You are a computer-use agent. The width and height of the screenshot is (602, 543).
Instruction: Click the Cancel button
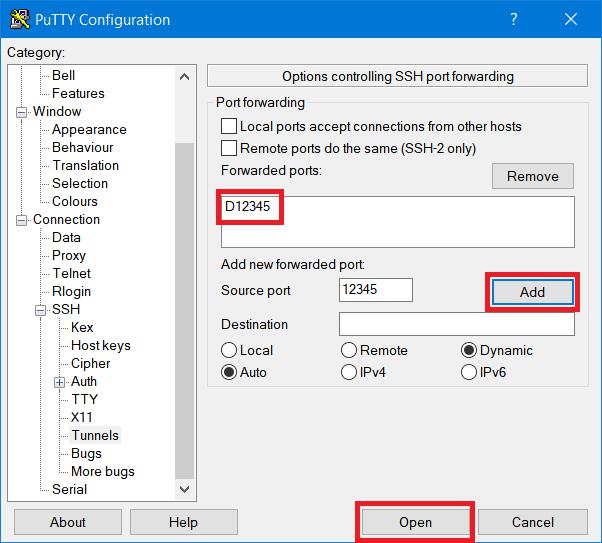tap(533, 522)
